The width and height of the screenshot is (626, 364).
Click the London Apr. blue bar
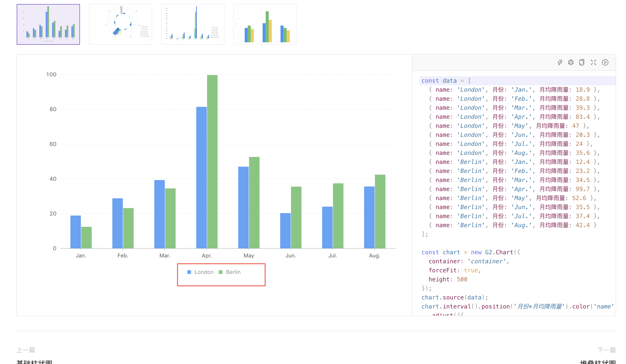click(201, 177)
